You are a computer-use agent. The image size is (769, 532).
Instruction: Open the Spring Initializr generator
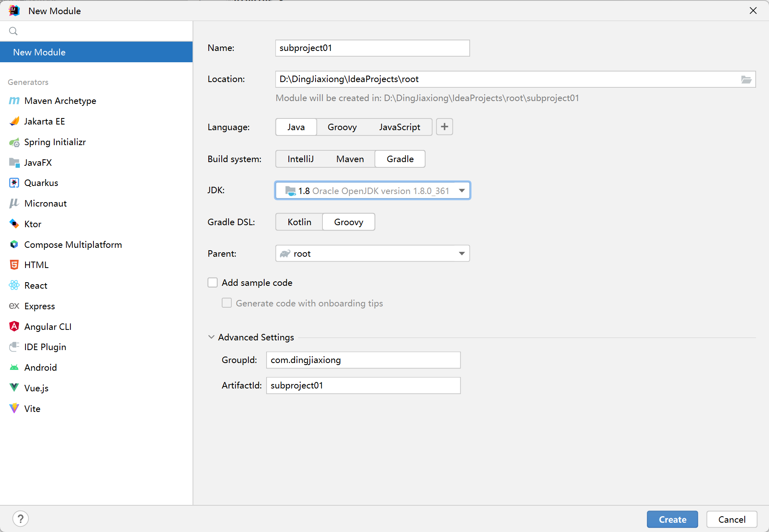[x=55, y=142]
